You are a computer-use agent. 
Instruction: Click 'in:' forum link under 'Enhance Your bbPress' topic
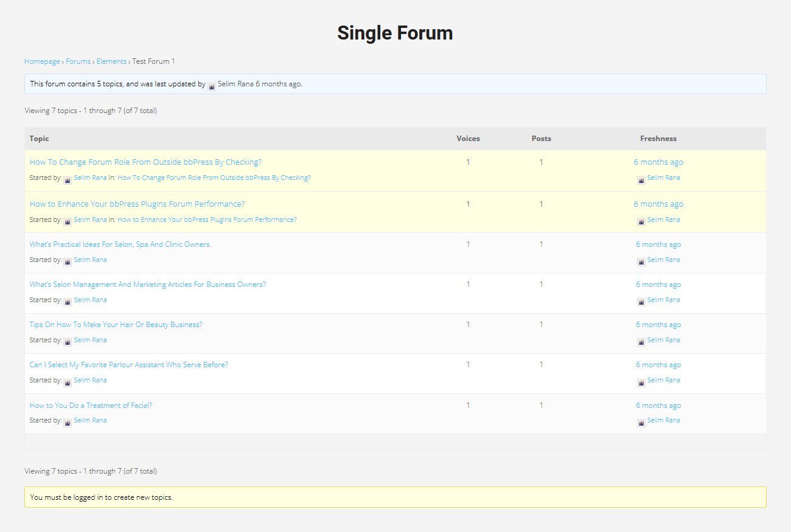[x=207, y=219]
